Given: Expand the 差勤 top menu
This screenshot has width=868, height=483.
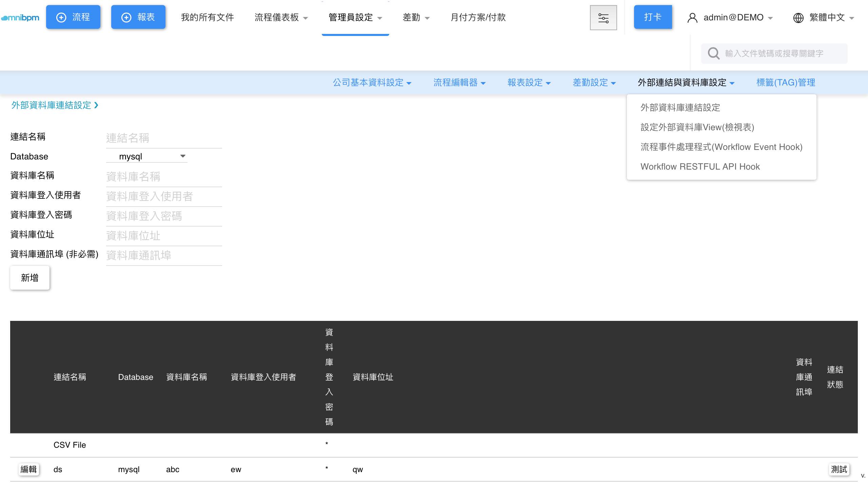Looking at the screenshot, I should [x=416, y=17].
